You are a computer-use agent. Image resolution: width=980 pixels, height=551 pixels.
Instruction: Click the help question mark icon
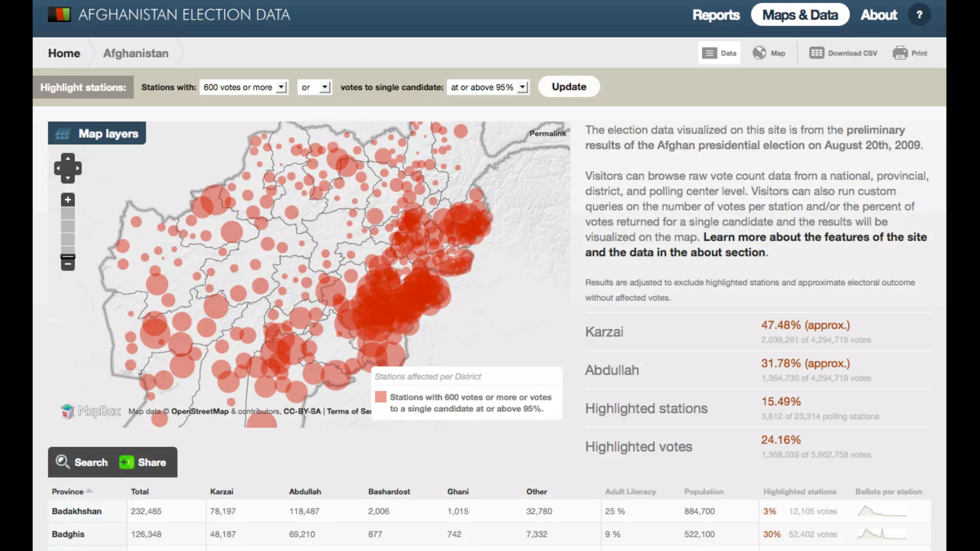point(919,15)
